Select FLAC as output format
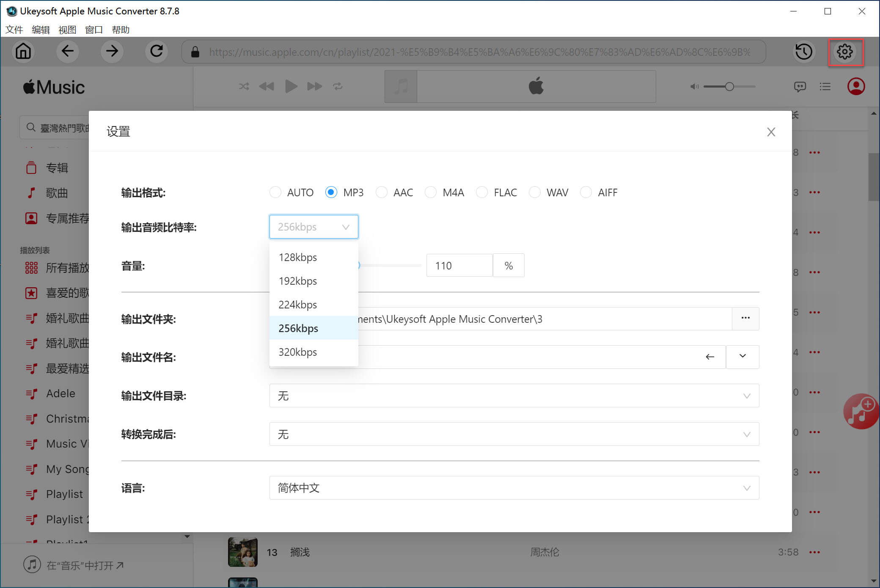Viewport: 880px width, 588px height. pyautogui.click(x=482, y=192)
